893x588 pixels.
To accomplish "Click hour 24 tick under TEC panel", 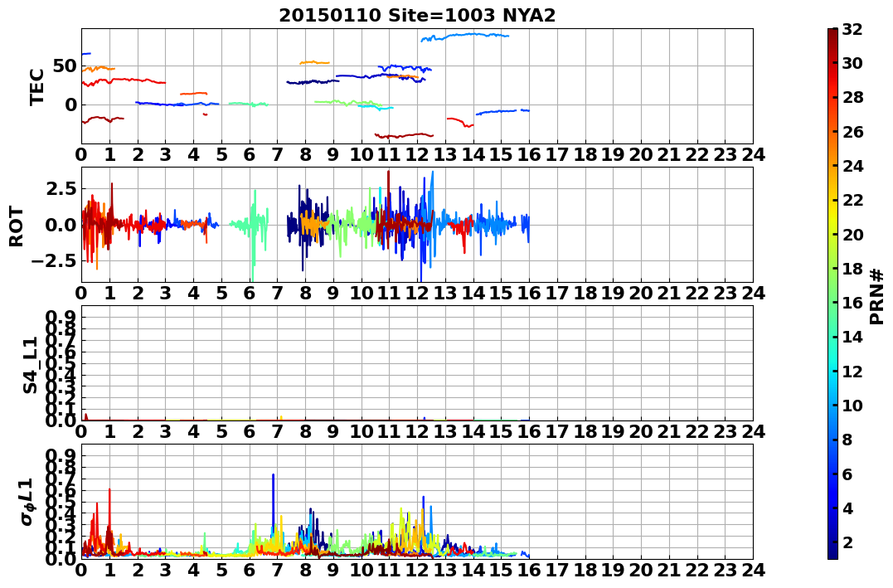I will coord(753,154).
